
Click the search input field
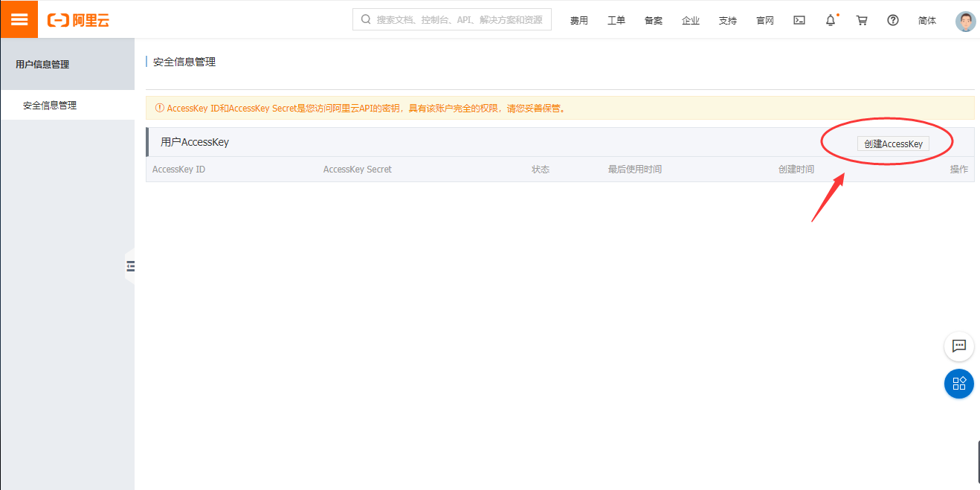coord(451,19)
